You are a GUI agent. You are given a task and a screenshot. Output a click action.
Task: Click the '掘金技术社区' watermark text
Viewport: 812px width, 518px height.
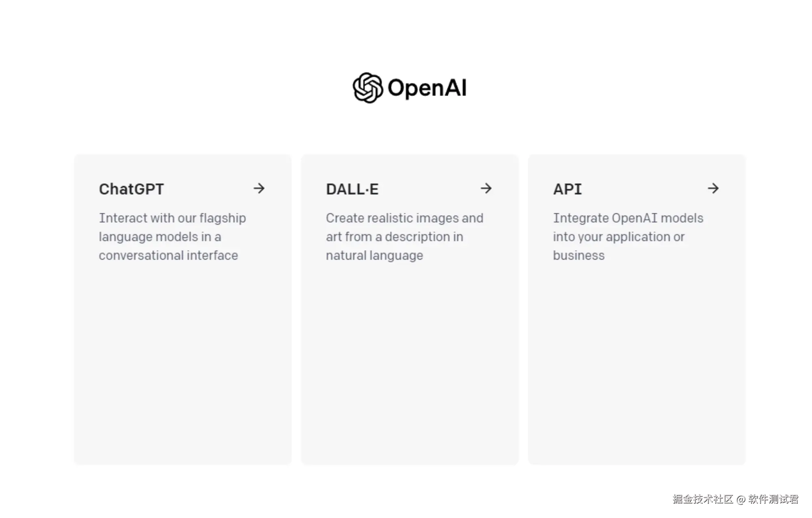tap(703, 499)
